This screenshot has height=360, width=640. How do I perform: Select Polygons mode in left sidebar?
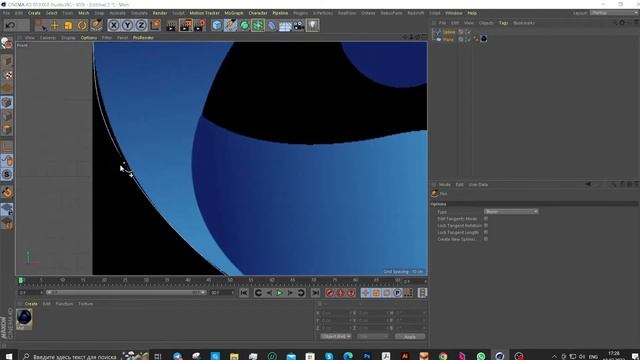coord(7,130)
